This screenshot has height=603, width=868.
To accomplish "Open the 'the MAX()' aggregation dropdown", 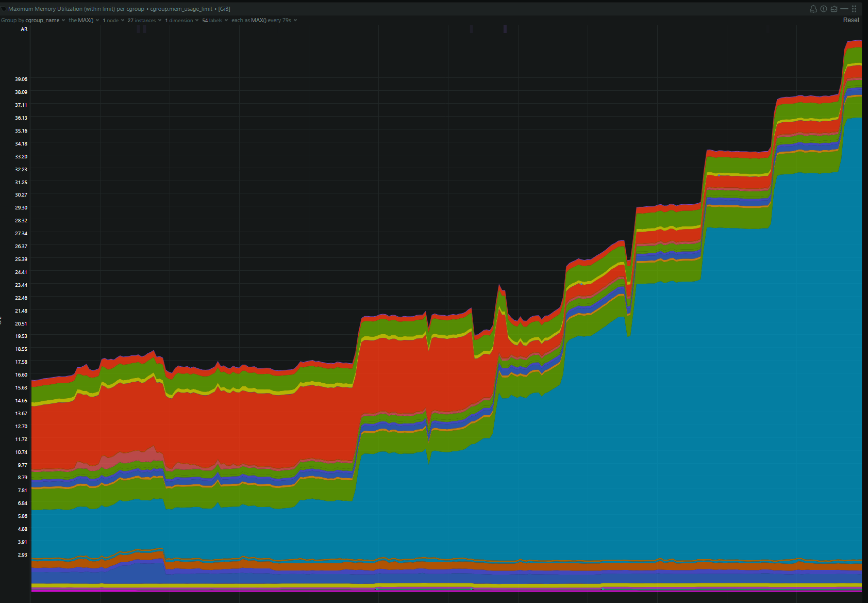I will click(84, 21).
